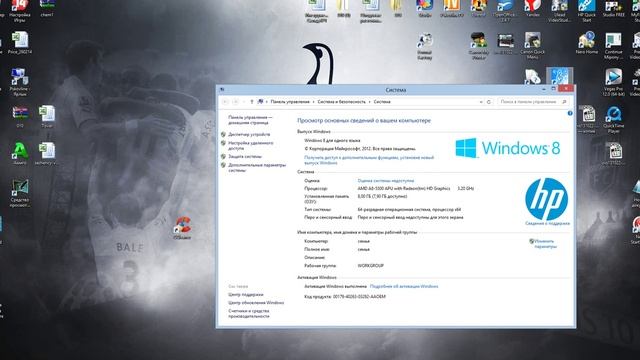Viewport: 640px width, 360px height.
Task: Open the Ulead VideoStudio desktop shortcut
Action: click(x=560, y=11)
